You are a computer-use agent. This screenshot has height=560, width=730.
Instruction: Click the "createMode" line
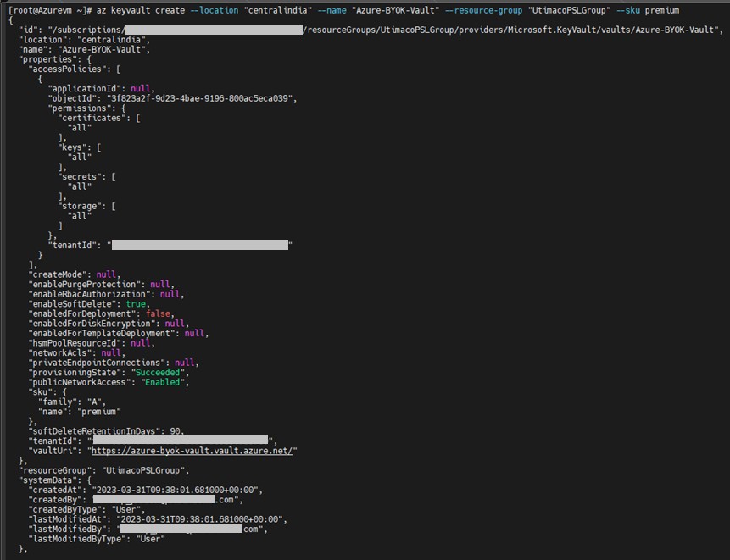click(75, 274)
